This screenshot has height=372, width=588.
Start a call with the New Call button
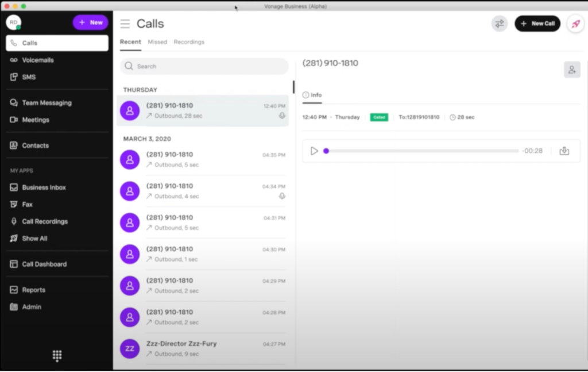coord(537,24)
